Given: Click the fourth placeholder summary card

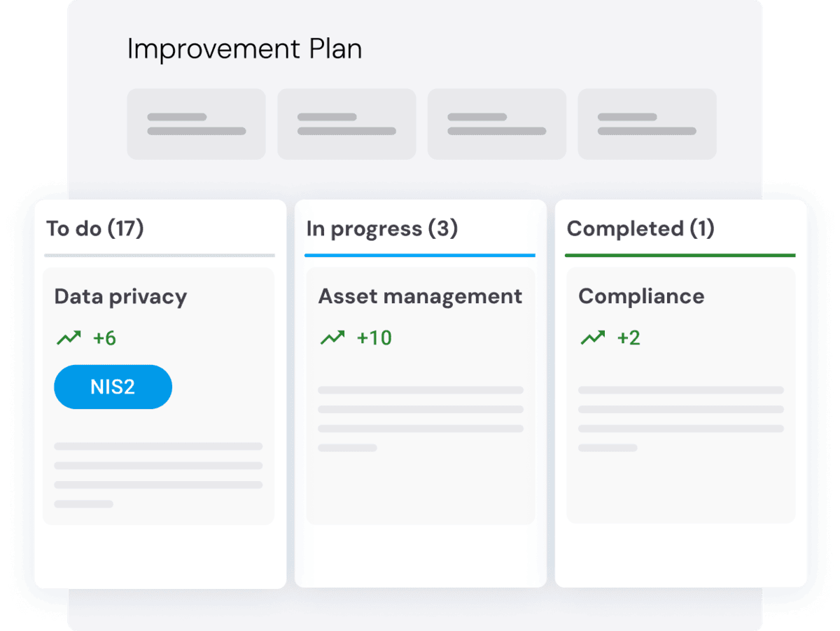Looking at the screenshot, I should point(647,124).
